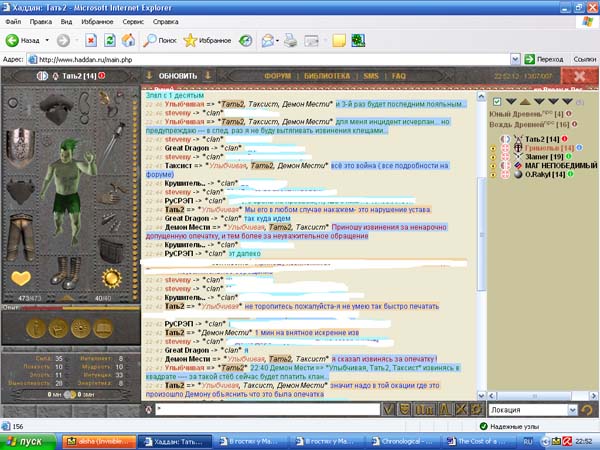The width and height of the screenshot is (600, 450).
Task: Open IE Favorites (Избранное) star
Action: tap(207, 40)
